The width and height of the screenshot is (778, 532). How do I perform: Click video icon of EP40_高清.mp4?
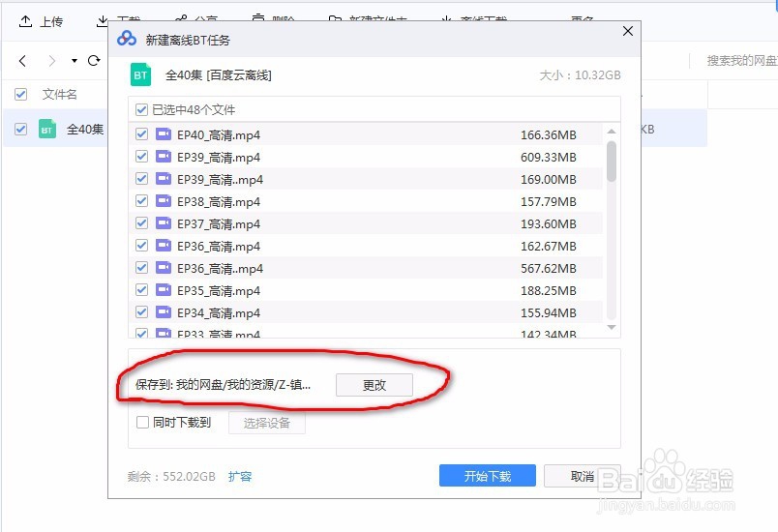coord(164,134)
